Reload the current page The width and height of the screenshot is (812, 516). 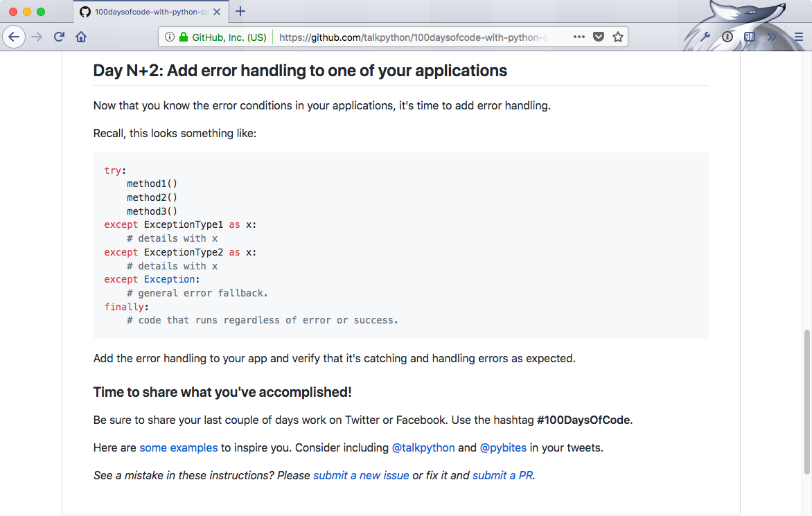click(x=59, y=37)
